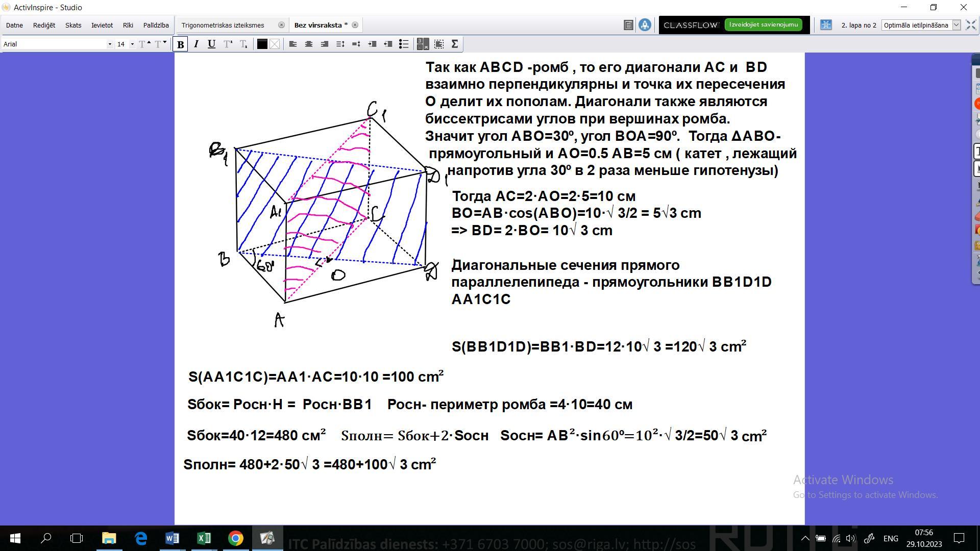Viewport: 980px width, 551px height.
Task: Toggle italic text formatting
Action: pos(196,44)
